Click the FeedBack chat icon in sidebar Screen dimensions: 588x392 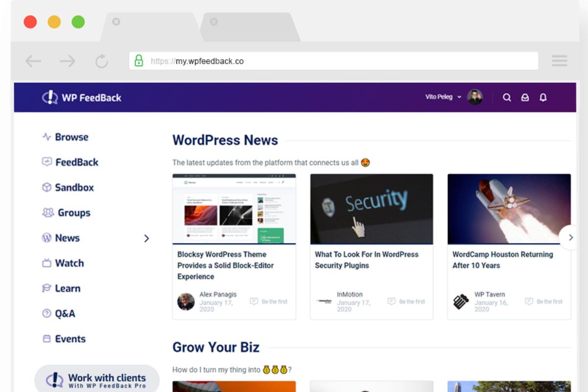point(47,162)
